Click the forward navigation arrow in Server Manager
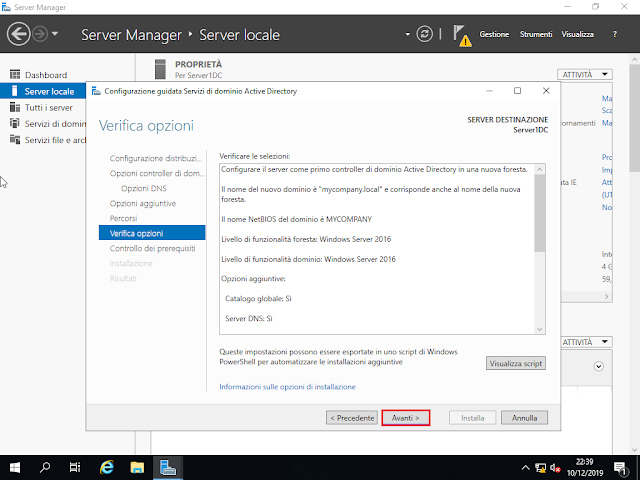Screen dimensions: 640x480 [x=40, y=34]
